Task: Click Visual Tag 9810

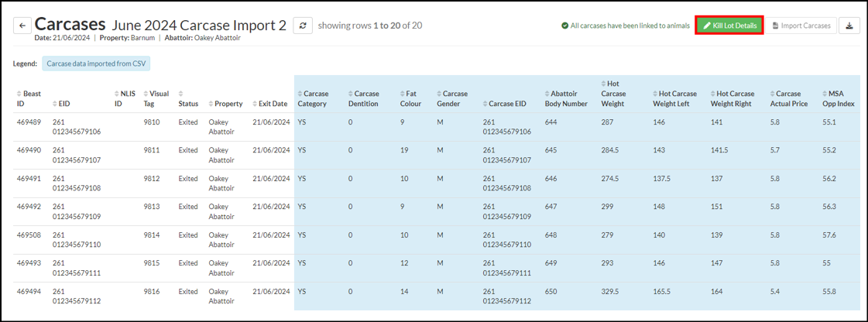Action: 152,122
